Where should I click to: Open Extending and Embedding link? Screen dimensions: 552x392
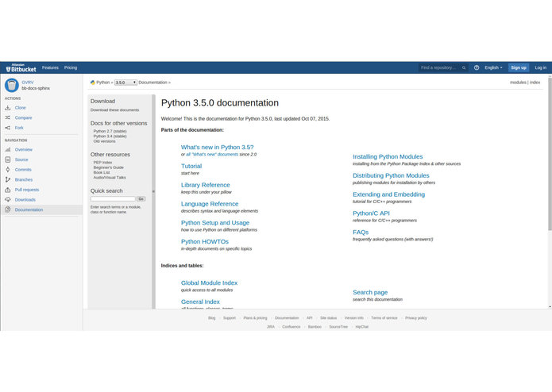click(388, 194)
